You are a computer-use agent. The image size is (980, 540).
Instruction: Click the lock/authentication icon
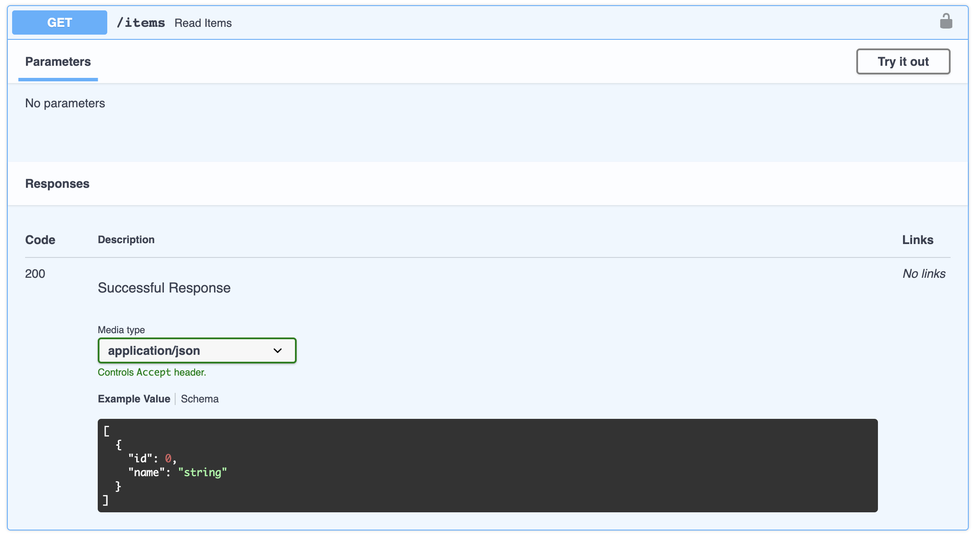pyautogui.click(x=946, y=21)
